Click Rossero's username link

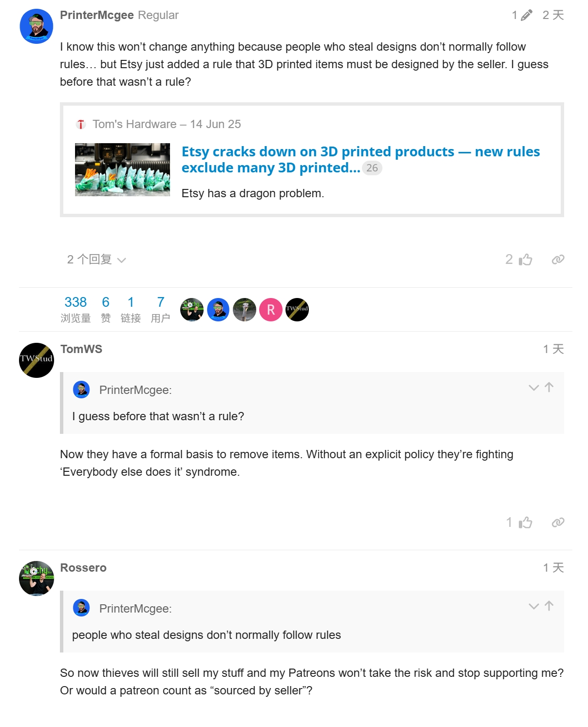[x=83, y=568]
